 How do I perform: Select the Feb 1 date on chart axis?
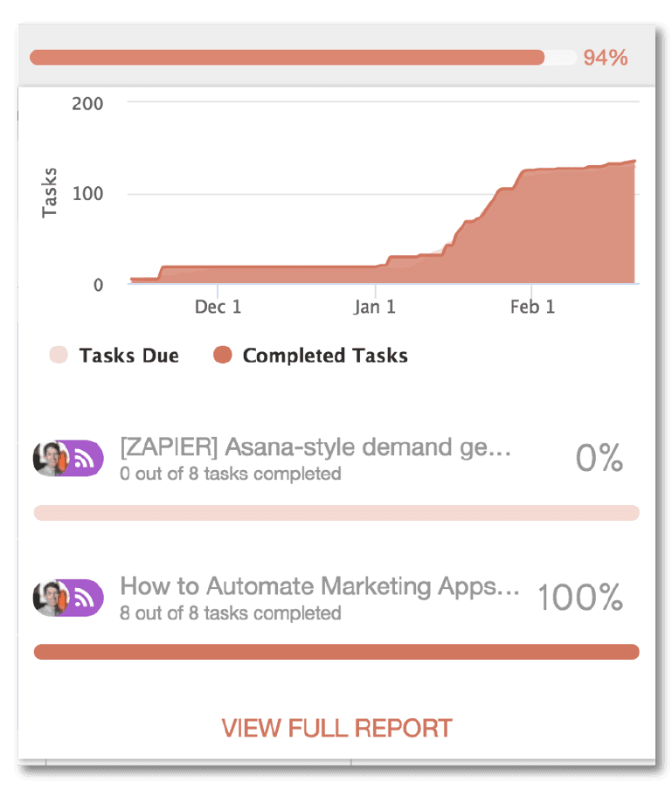pos(531,307)
